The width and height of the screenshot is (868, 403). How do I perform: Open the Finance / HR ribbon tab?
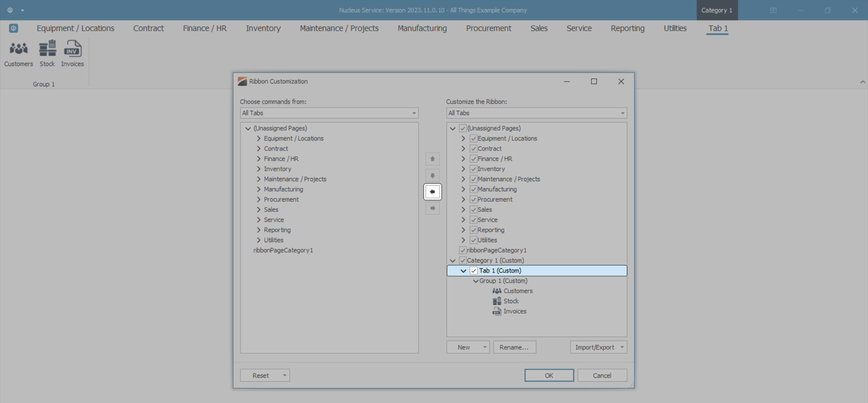click(x=205, y=28)
